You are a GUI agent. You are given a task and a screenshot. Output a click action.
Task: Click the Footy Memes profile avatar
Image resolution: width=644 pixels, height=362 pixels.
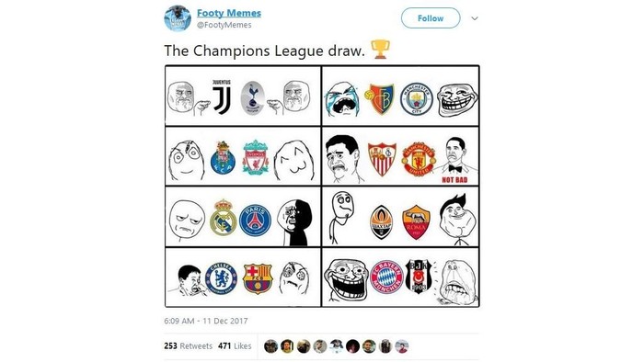[x=178, y=18]
